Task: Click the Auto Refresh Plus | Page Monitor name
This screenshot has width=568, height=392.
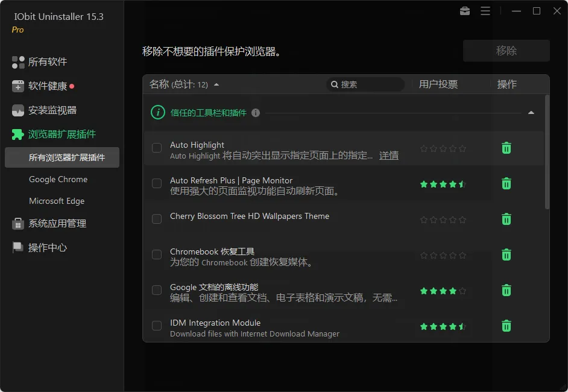Action: point(231,180)
